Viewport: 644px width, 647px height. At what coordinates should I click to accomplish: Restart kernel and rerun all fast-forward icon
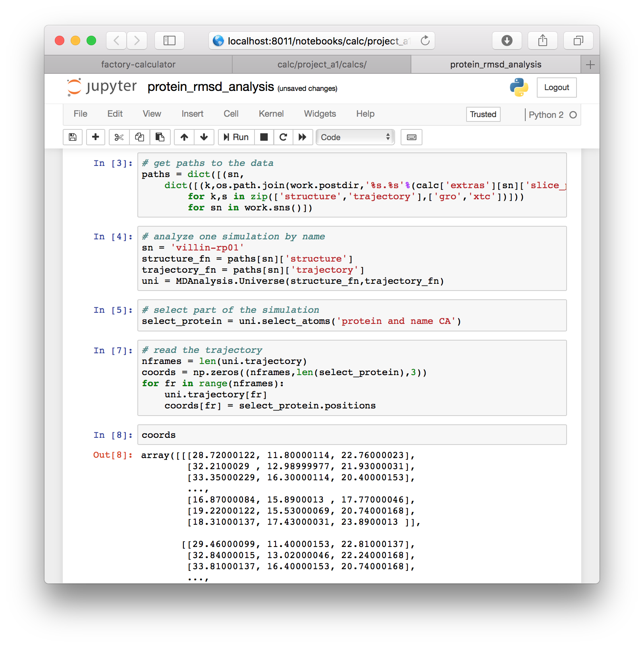click(303, 137)
